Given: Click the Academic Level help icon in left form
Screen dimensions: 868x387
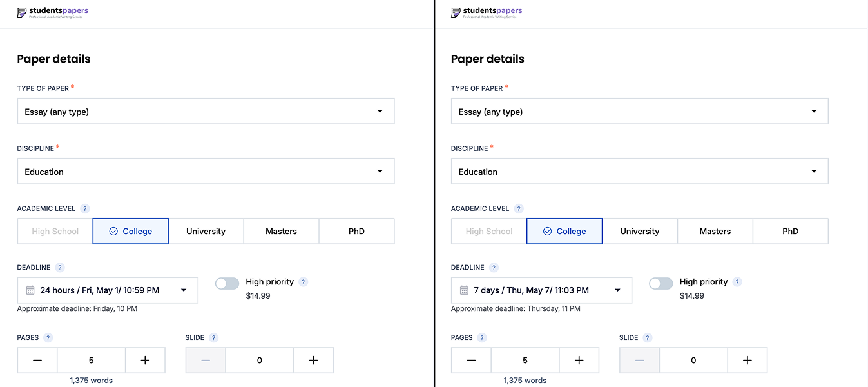Looking at the screenshot, I should click(85, 209).
